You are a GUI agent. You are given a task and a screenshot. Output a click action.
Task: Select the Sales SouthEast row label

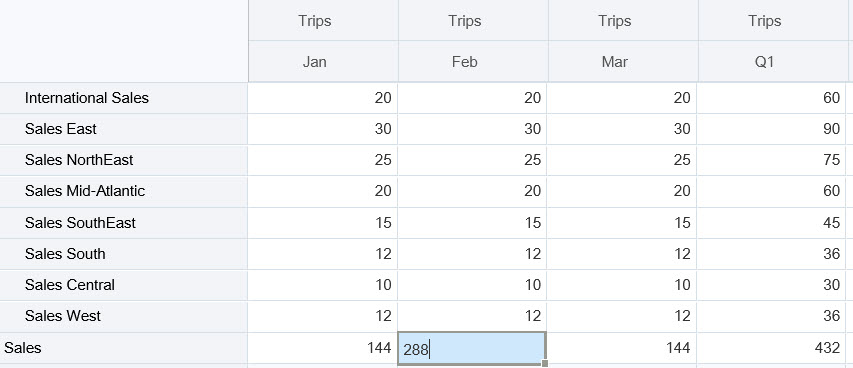click(123, 223)
